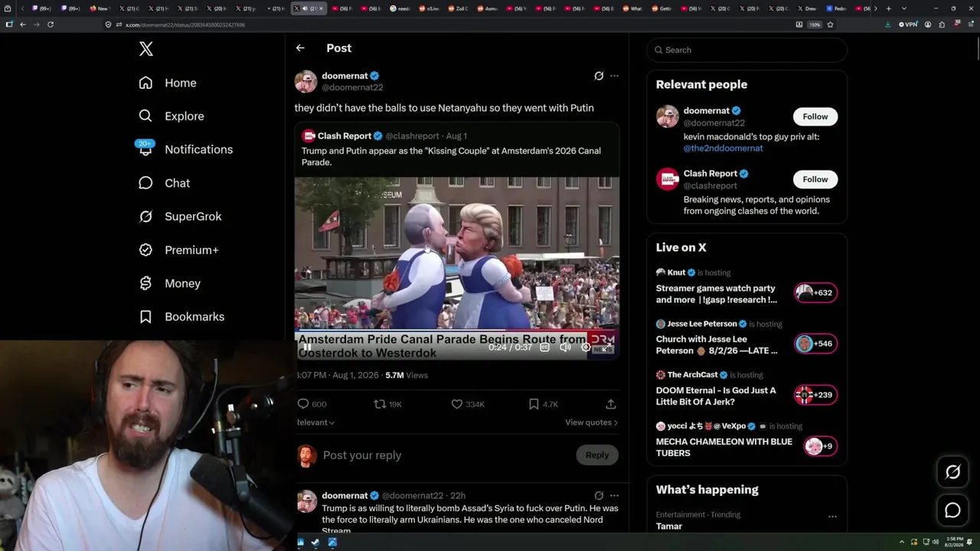
Task: Open SuperGrok from the sidebar
Action: pyautogui.click(x=180, y=217)
